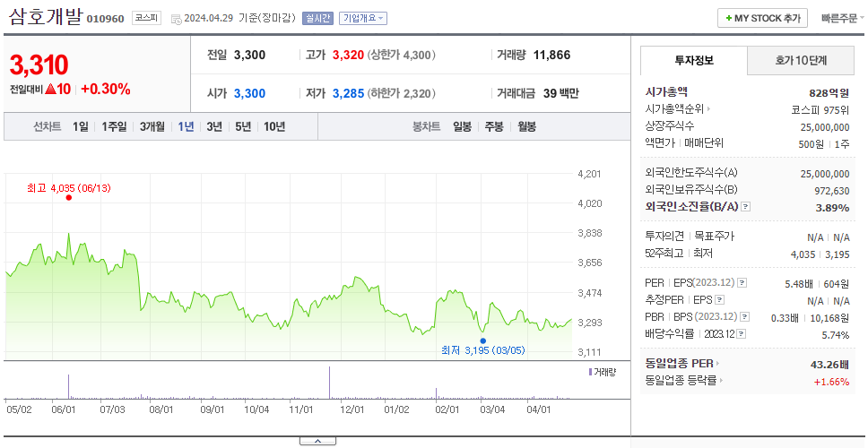Click 저가 value 3,285
The image size is (868, 448).
click(348, 93)
